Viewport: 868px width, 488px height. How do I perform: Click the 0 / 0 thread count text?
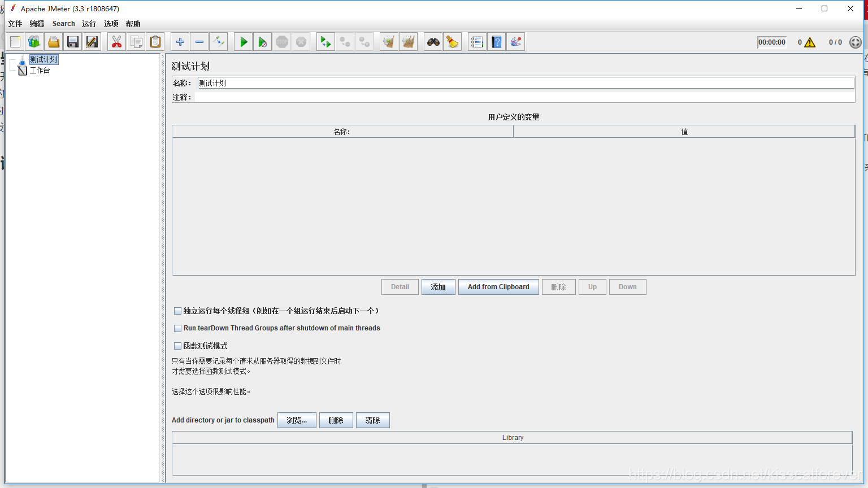(835, 42)
